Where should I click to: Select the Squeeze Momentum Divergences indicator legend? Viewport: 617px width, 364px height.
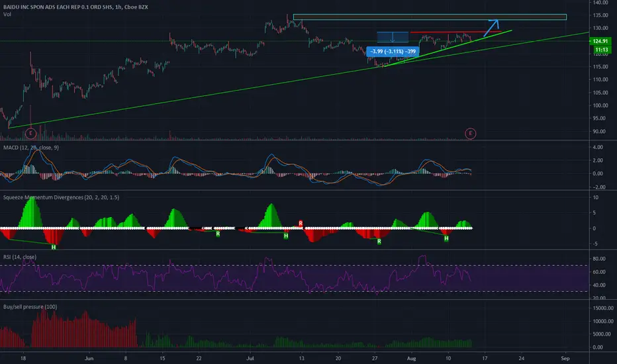61,197
